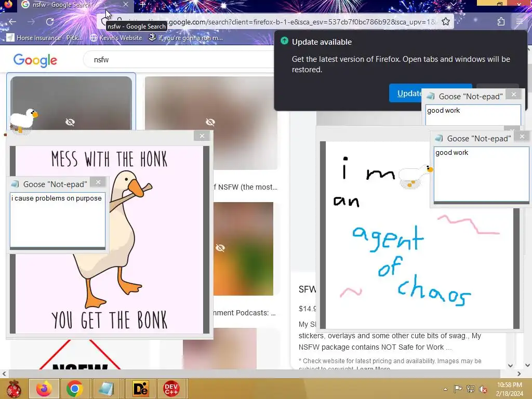Close the "i cause problems on purpose" notepad
532x399 pixels.
(x=98, y=182)
